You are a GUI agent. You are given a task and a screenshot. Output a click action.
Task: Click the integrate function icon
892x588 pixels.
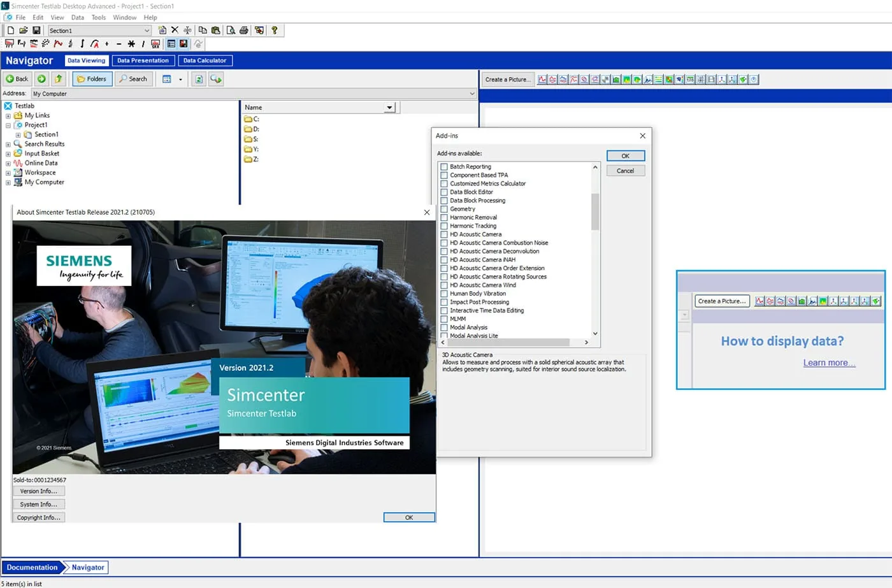[82, 43]
